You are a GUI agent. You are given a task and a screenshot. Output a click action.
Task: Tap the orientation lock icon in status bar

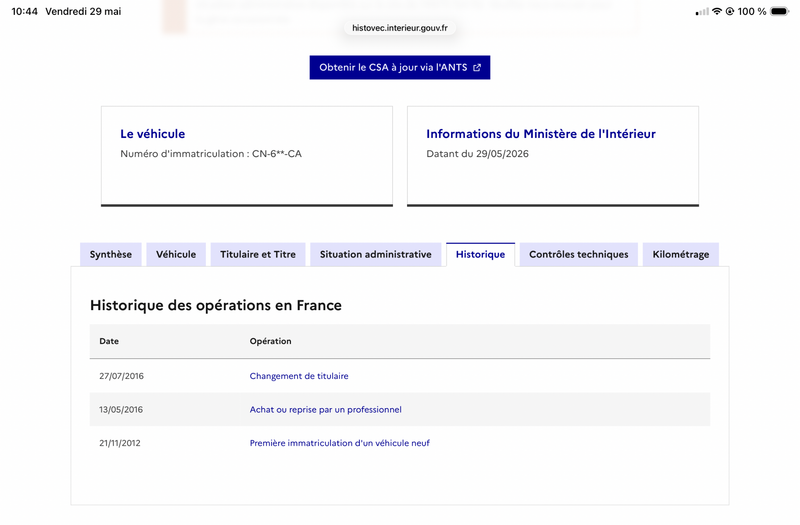tap(730, 11)
